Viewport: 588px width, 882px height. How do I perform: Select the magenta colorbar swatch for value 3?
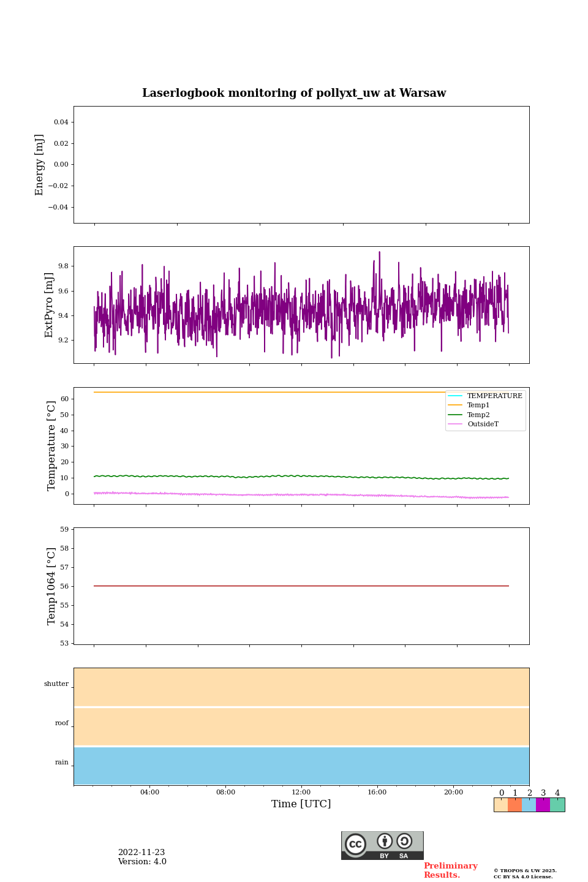click(x=543, y=805)
